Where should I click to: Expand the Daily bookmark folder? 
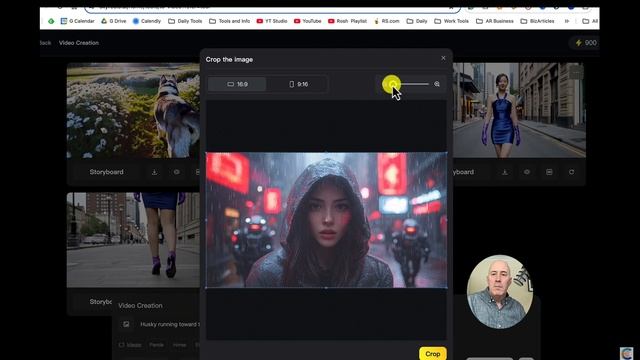pos(417,21)
